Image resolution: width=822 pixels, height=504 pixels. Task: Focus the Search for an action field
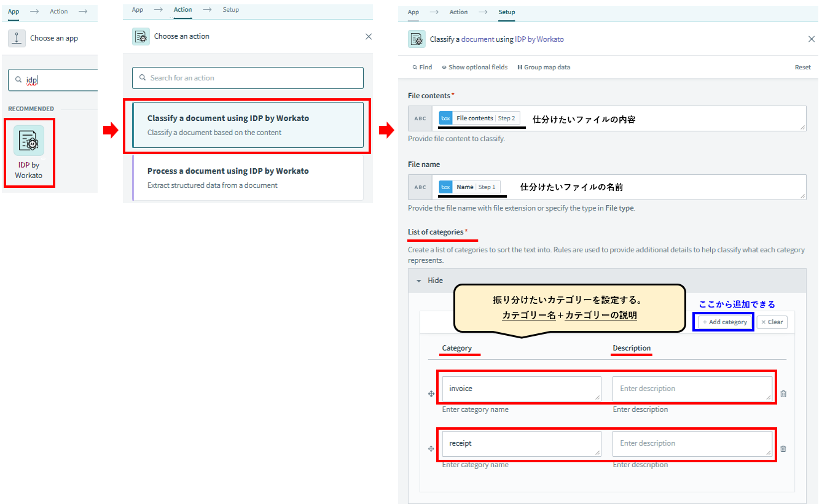click(248, 78)
